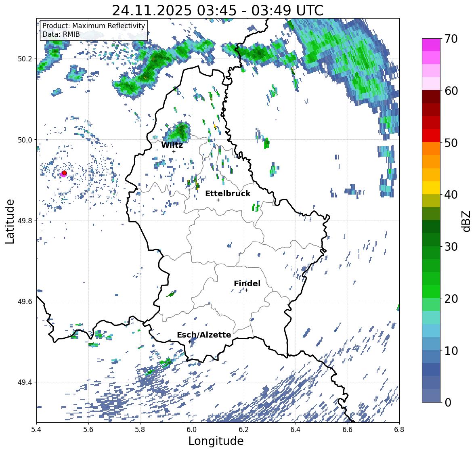Click the magenta 70 dBZ color band
476x451 pixels.
coord(431,45)
